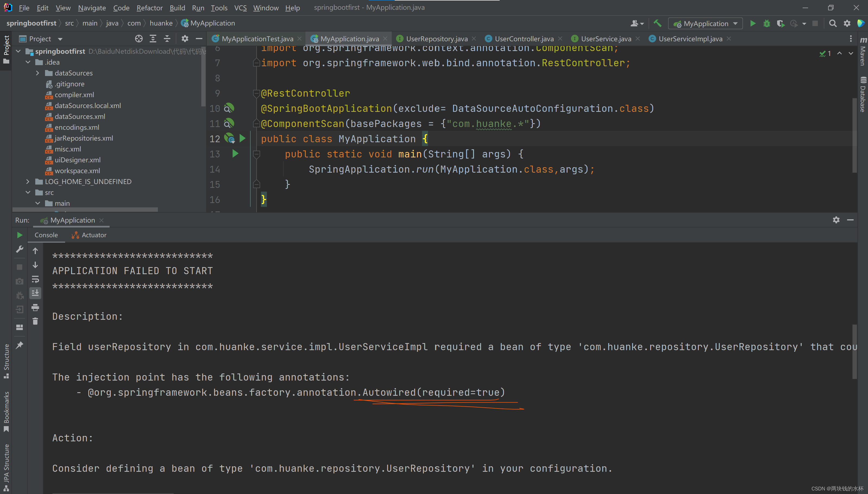This screenshot has width=868, height=494.
Task: Toggle soft-wrap in console
Action: pos(35,279)
